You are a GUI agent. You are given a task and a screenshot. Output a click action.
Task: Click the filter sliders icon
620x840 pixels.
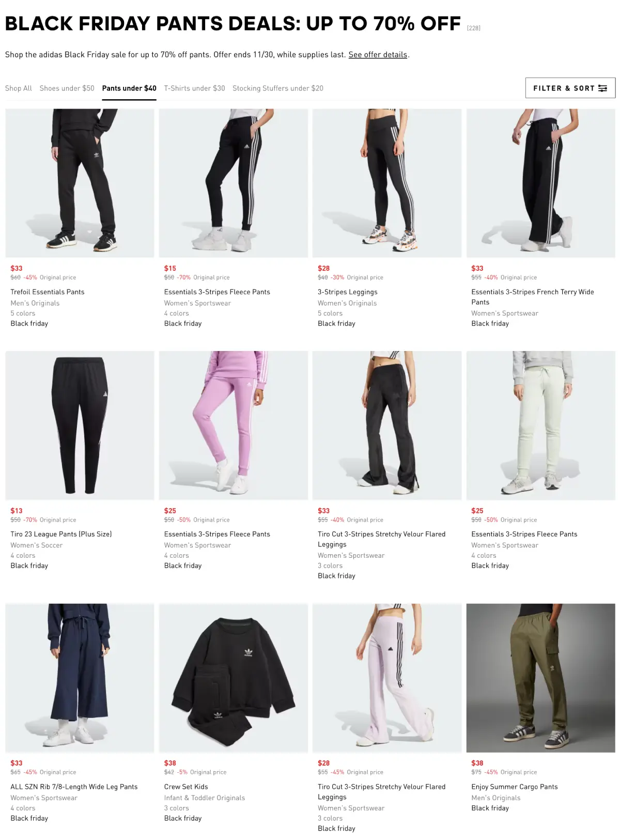(x=602, y=88)
